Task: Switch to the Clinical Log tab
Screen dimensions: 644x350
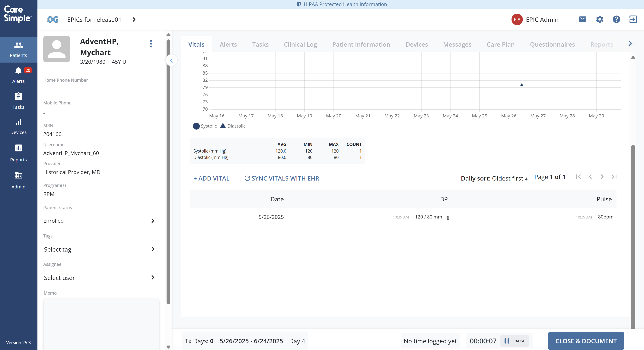Action: (x=300, y=45)
